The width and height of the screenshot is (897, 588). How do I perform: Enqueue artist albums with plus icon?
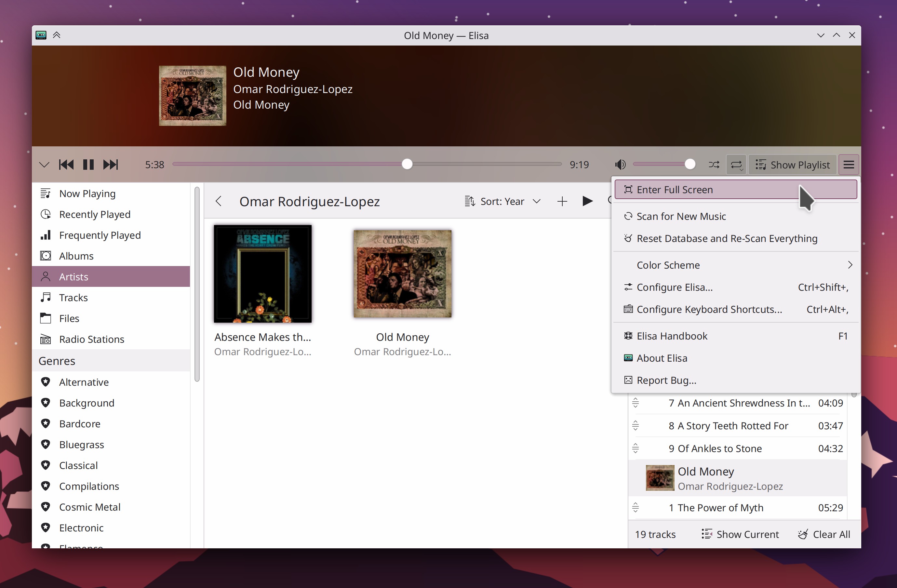pos(562,201)
